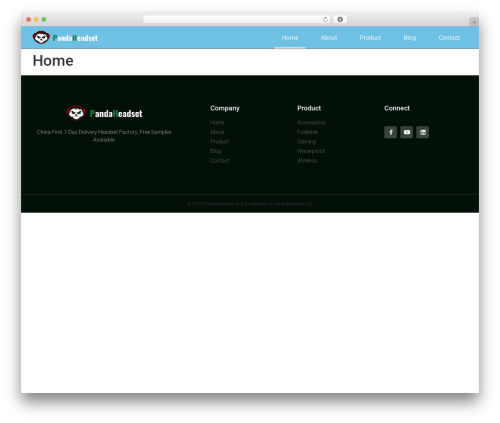Open the LinkedIn social icon
The image size is (500, 423).
click(422, 132)
